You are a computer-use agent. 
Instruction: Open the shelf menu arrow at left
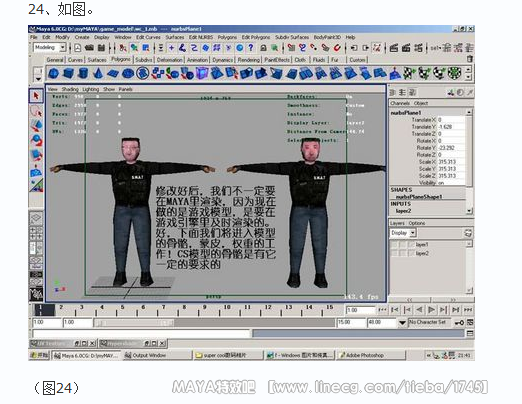pos(38,79)
